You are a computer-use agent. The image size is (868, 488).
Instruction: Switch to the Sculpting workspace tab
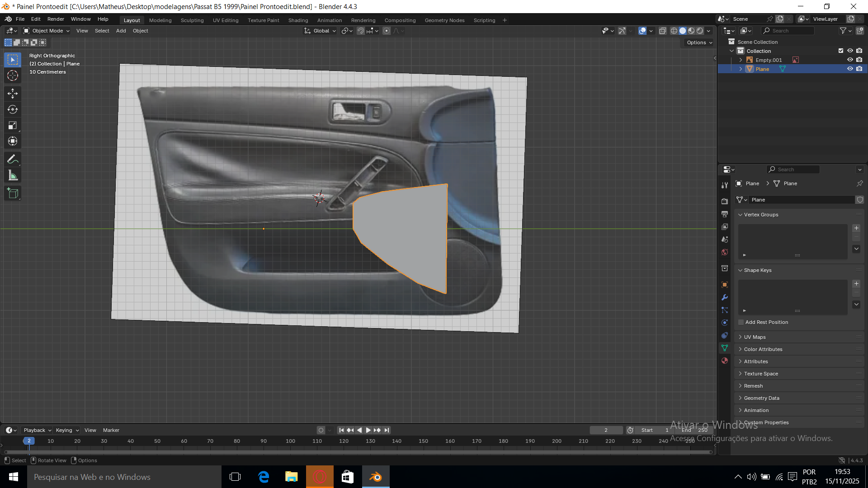192,20
